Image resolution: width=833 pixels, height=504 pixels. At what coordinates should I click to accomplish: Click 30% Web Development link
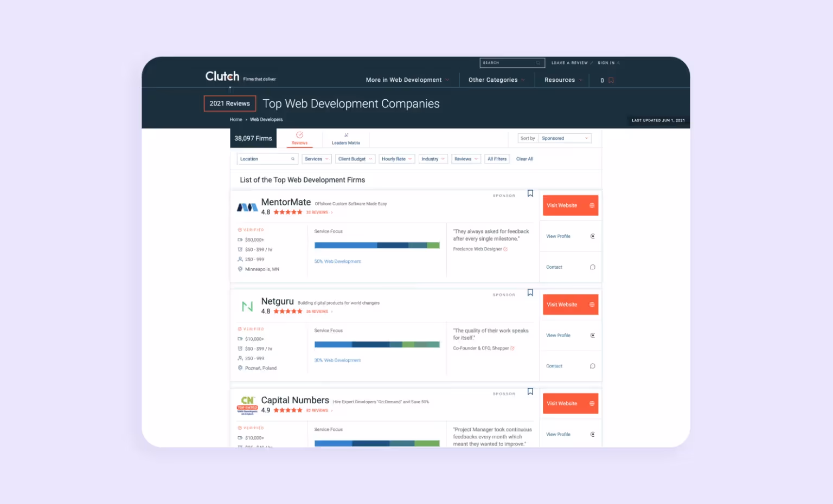(x=337, y=360)
